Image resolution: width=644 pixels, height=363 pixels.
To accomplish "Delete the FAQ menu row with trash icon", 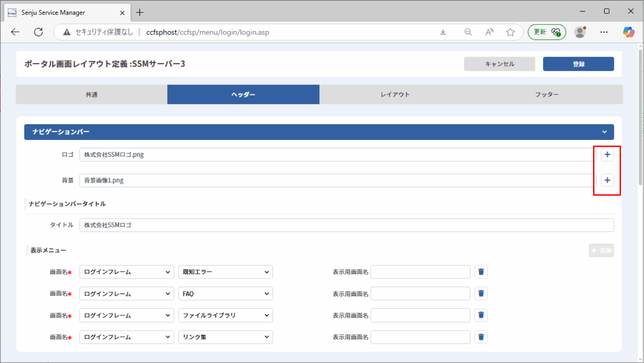I will pyautogui.click(x=481, y=293).
